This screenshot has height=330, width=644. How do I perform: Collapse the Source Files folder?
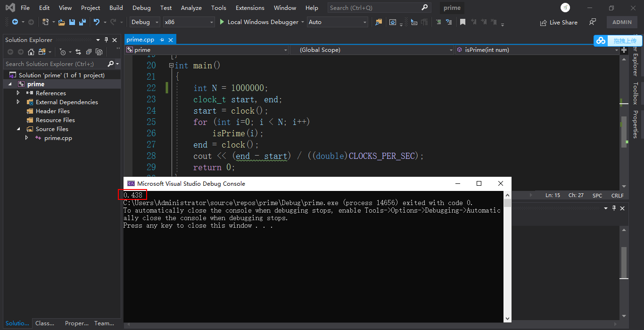coord(18,129)
